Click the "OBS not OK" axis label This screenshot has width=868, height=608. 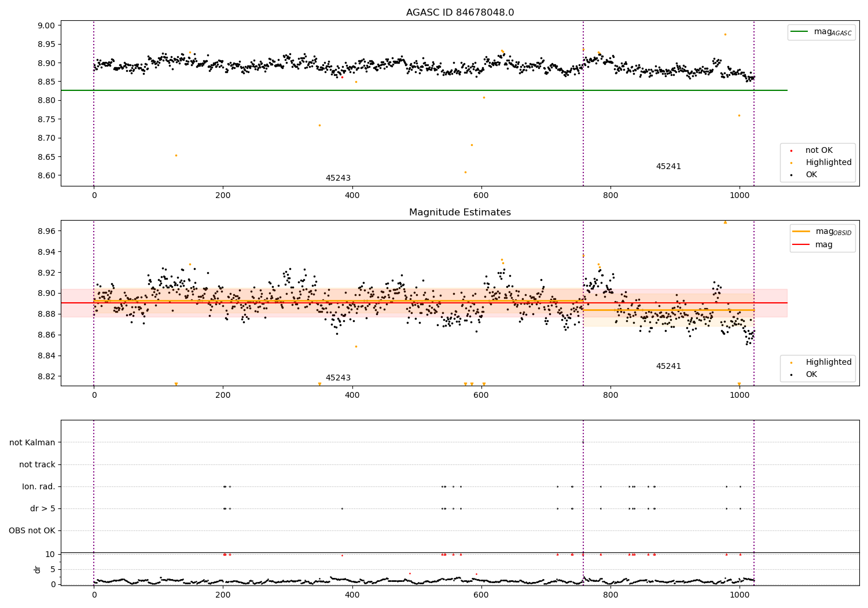[x=32, y=531]
